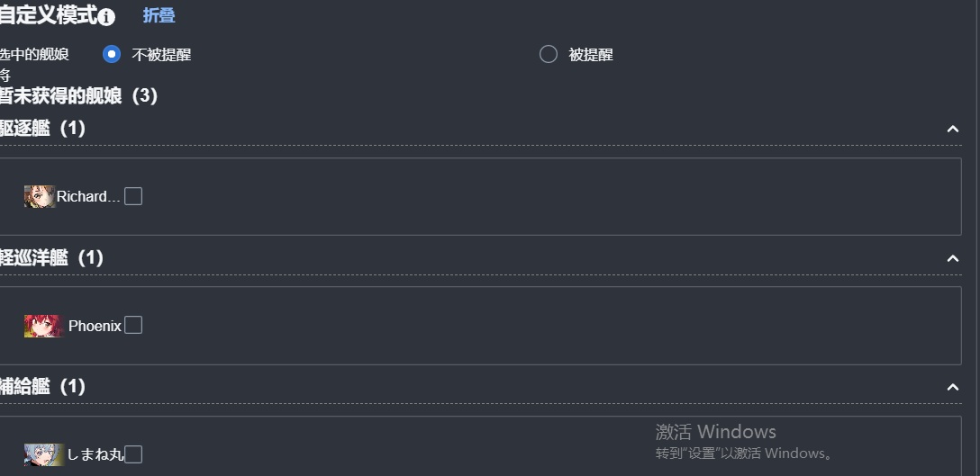
Task: Tick the checkbox next to Richard...
Action: 133,196
